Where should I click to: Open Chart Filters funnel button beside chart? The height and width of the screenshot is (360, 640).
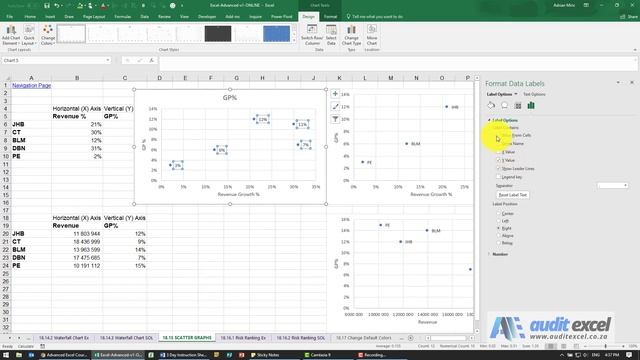[335, 119]
